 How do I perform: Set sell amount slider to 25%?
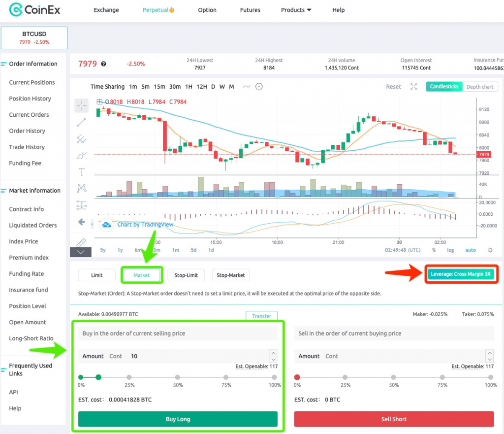click(345, 377)
